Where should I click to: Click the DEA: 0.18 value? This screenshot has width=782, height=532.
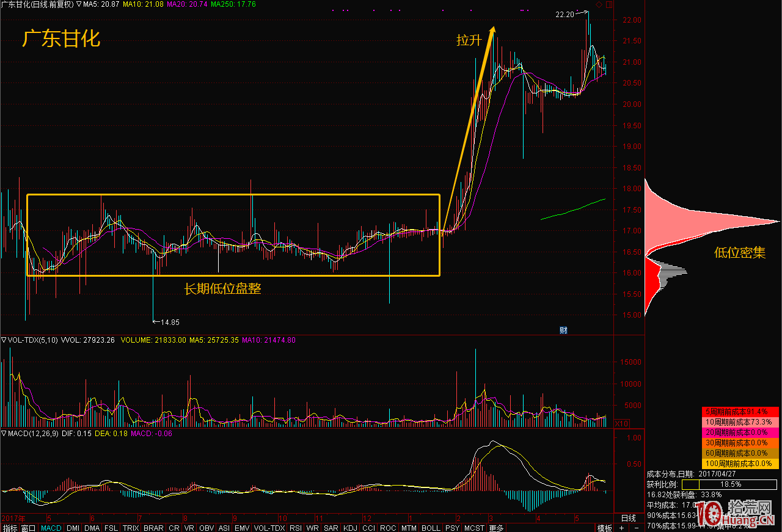[111, 434]
